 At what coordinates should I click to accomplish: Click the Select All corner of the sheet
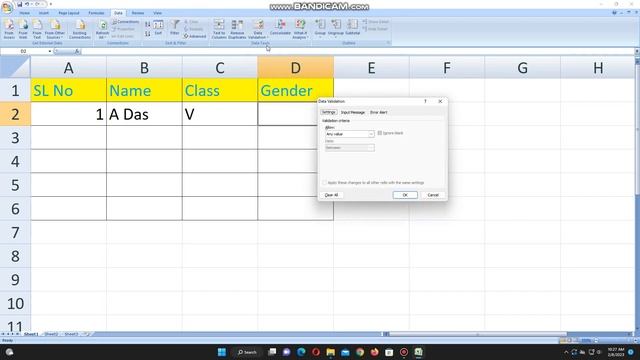(15, 67)
